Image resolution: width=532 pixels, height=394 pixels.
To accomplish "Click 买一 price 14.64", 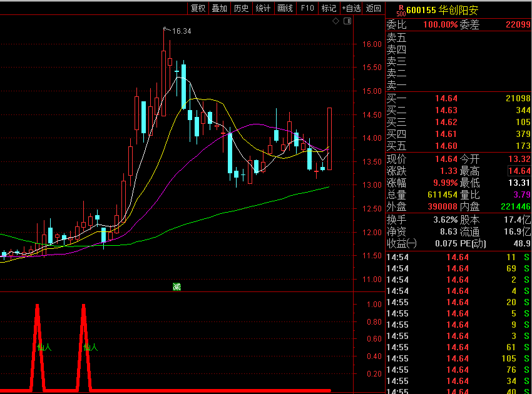I will (446, 98).
